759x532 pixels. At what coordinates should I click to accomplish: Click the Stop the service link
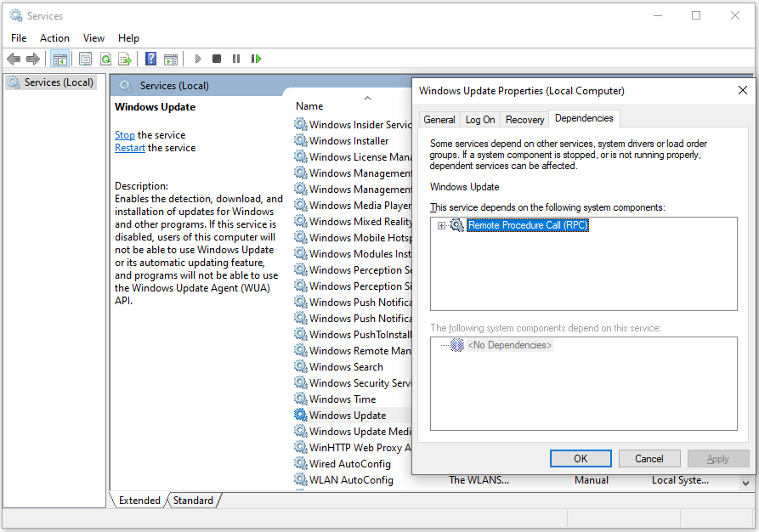click(x=125, y=135)
